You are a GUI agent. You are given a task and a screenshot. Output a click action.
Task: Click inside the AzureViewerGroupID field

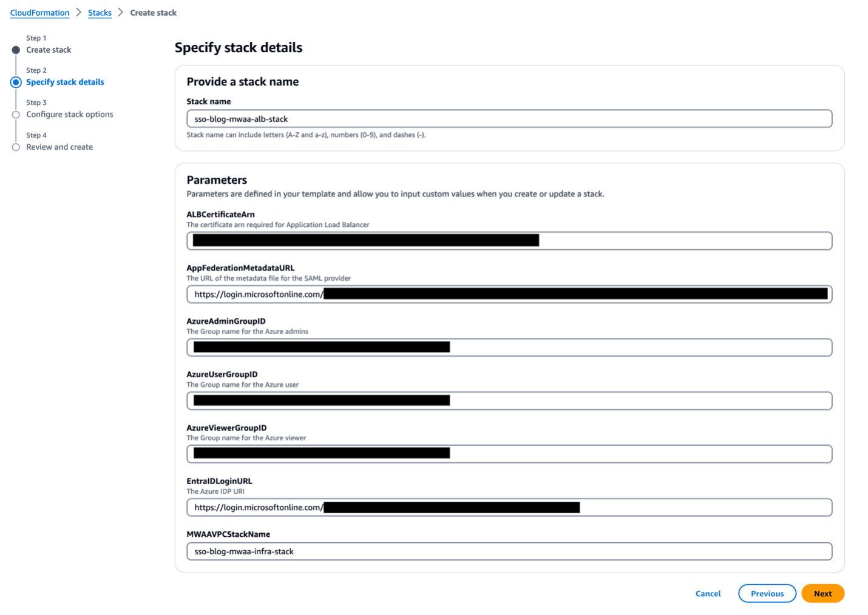click(x=509, y=454)
